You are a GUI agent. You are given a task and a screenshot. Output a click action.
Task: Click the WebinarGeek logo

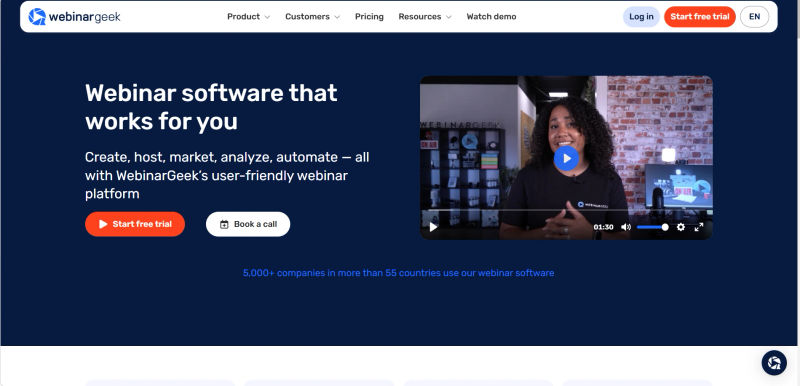click(x=74, y=17)
